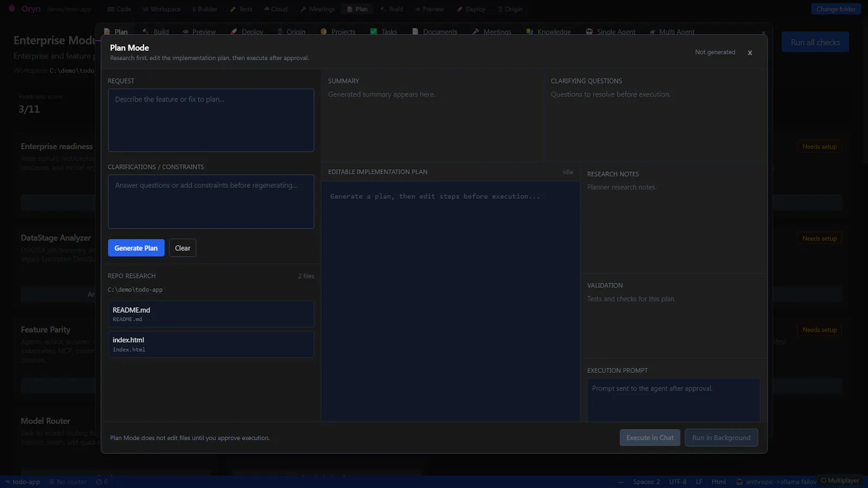Click LF line ending in status bar
868x488 pixels.
coord(699,481)
